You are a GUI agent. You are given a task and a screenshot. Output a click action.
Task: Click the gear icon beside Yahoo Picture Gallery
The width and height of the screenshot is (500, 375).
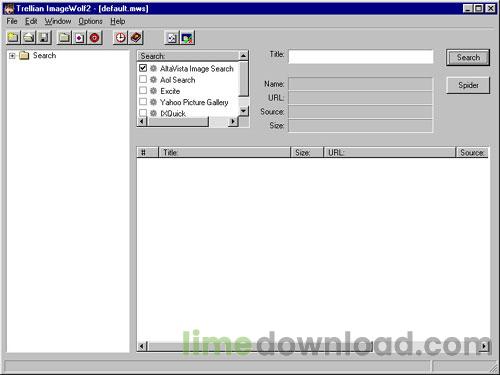[x=153, y=102]
